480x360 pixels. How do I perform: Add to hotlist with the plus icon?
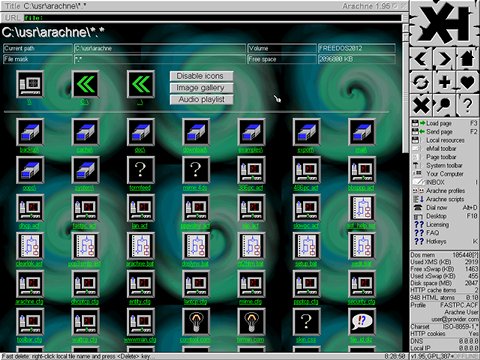coord(444,82)
